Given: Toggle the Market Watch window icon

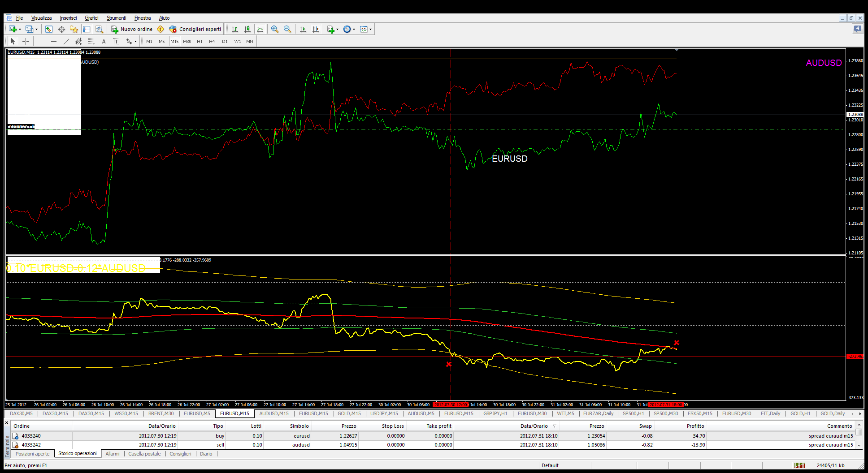Looking at the screenshot, I should (49, 29).
